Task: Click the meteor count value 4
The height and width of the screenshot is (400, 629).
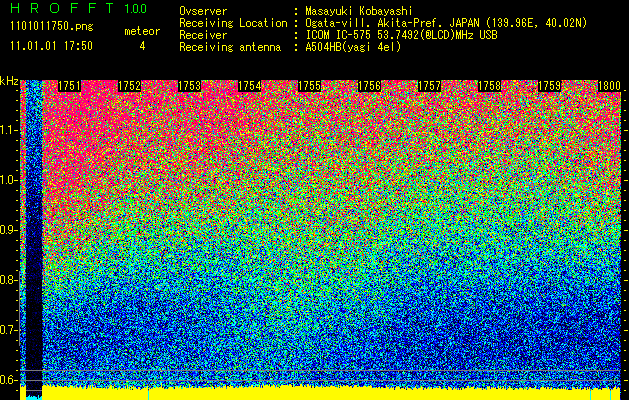Action: 142,46
